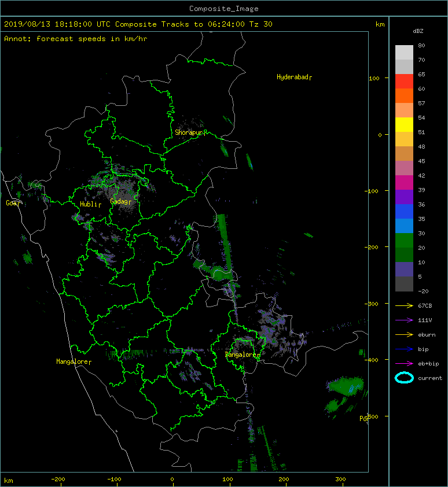Viewport: 448px width, 487px height.
Task: Click the eburn legend label
Action: (x=427, y=335)
